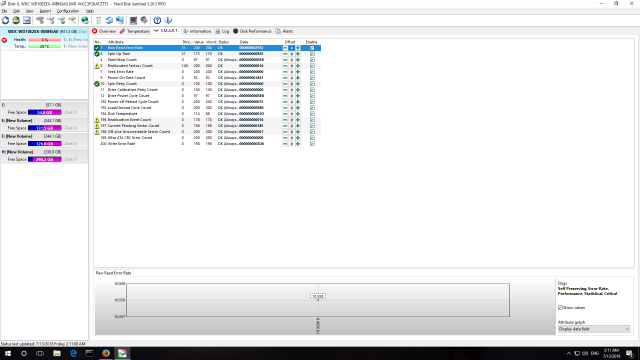Viewport: 640px width, 360px height.
Task: Click green check icon on Spin Retry Count
Action: 97,84
